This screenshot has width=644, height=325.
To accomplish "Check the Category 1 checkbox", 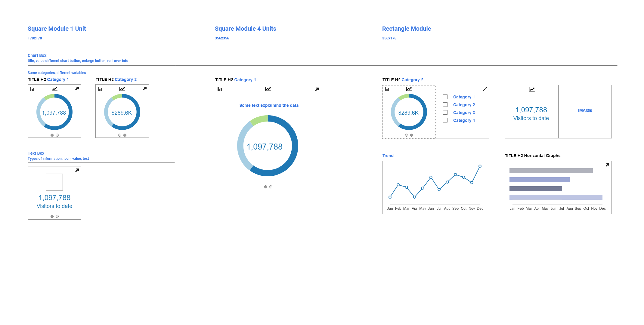I will point(445,97).
